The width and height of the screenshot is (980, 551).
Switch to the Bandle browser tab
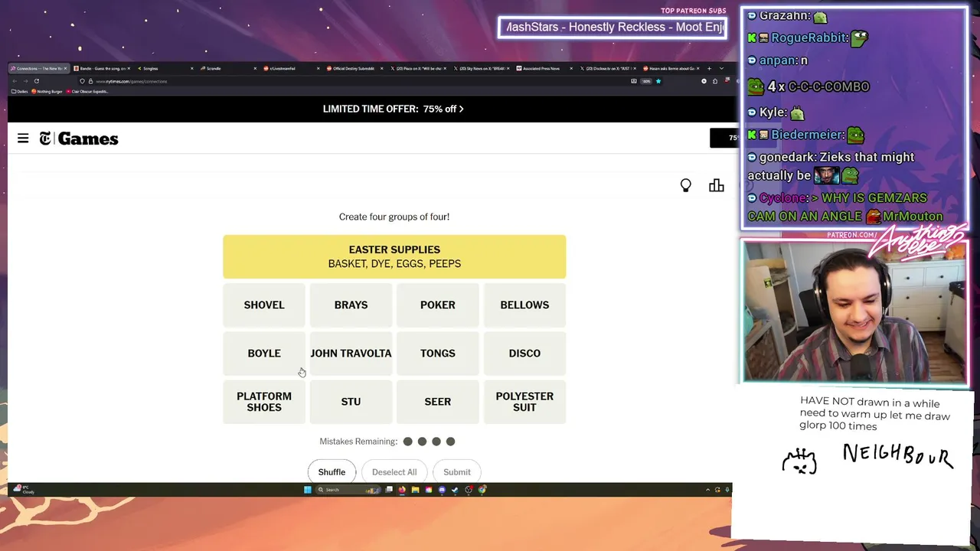click(102, 68)
